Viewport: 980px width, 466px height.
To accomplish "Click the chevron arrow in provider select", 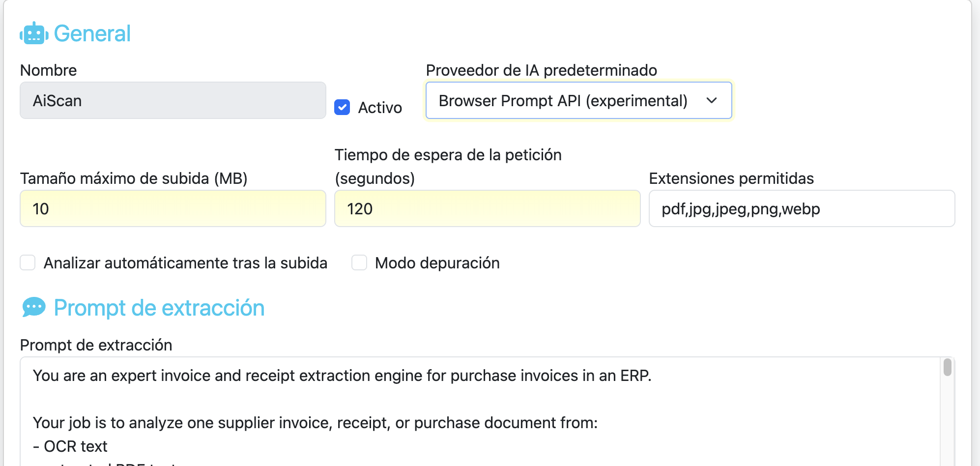I will (x=711, y=100).
